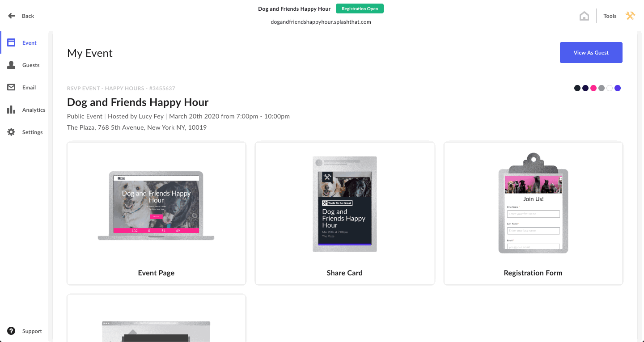Open the Registration Form clipboard thumbnail
644x342 pixels.
click(x=533, y=203)
